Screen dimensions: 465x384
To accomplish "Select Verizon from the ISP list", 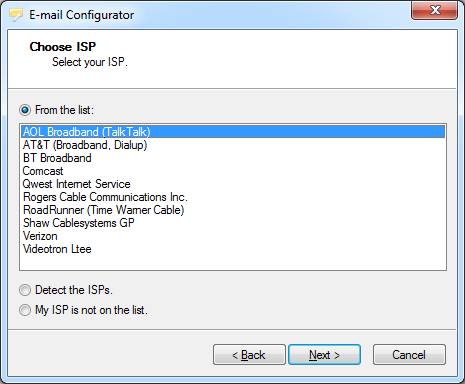I will pos(233,236).
